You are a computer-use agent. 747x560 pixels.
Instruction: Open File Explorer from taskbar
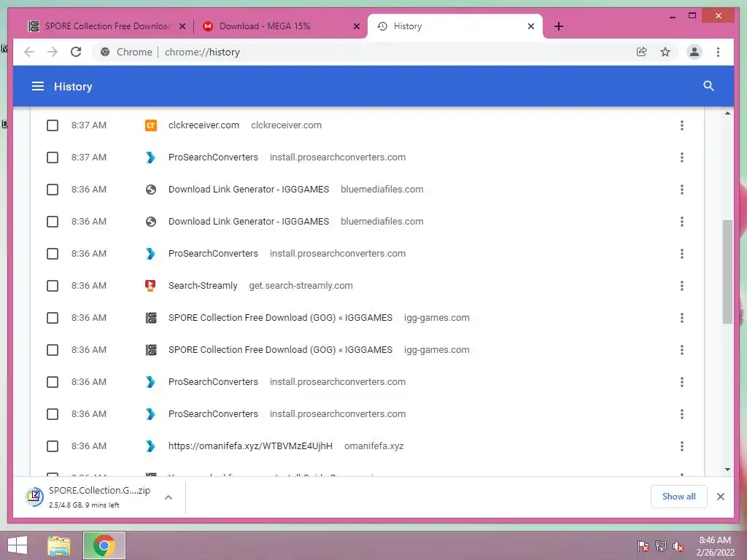(59, 545)
